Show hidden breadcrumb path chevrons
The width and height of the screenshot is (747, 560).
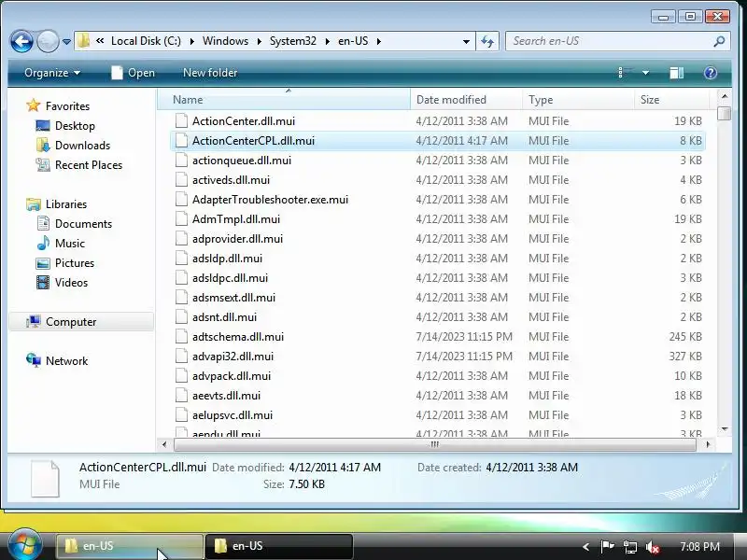(x=100, y=41)
